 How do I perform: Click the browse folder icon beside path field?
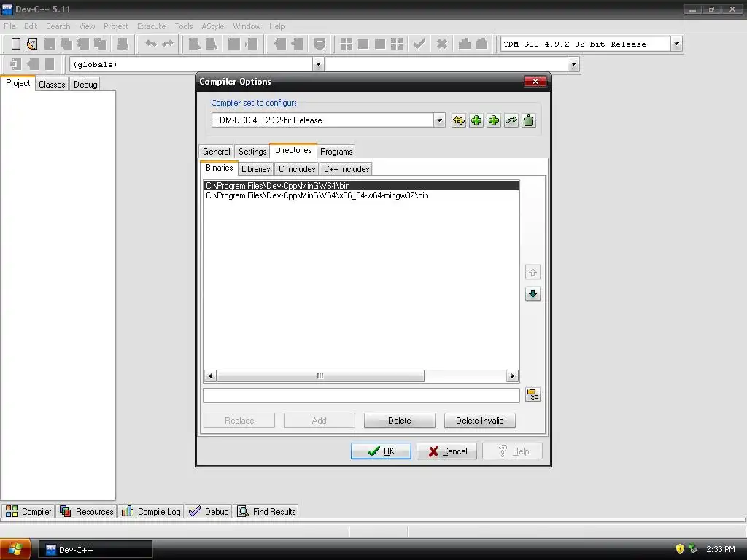[533, 394]
